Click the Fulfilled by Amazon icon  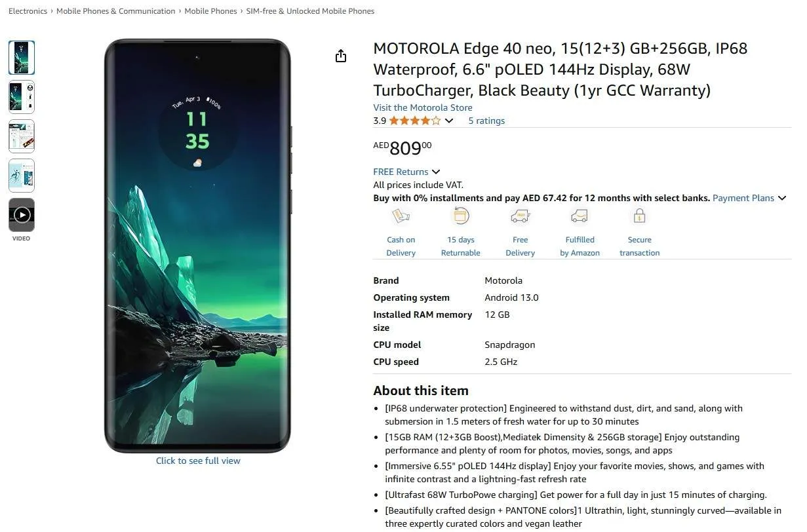click(580, 216)
